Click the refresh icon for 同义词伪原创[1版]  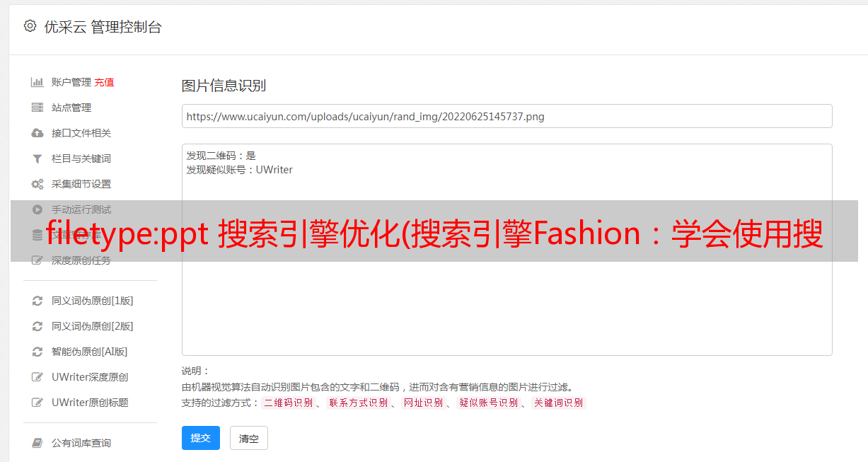click(37, 301)
